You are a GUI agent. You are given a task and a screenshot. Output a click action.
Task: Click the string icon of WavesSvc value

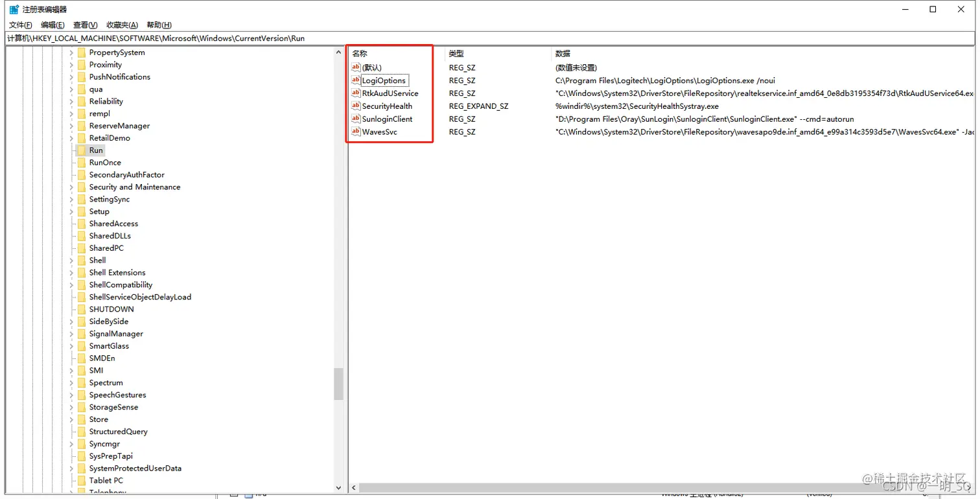tap(356, 132)
